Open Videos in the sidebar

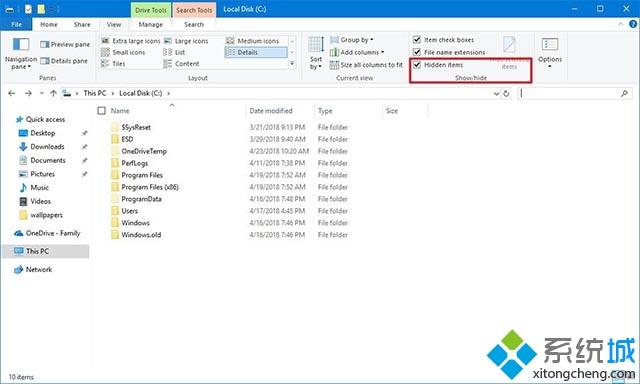pyautogui.click(x=35, y=201)
